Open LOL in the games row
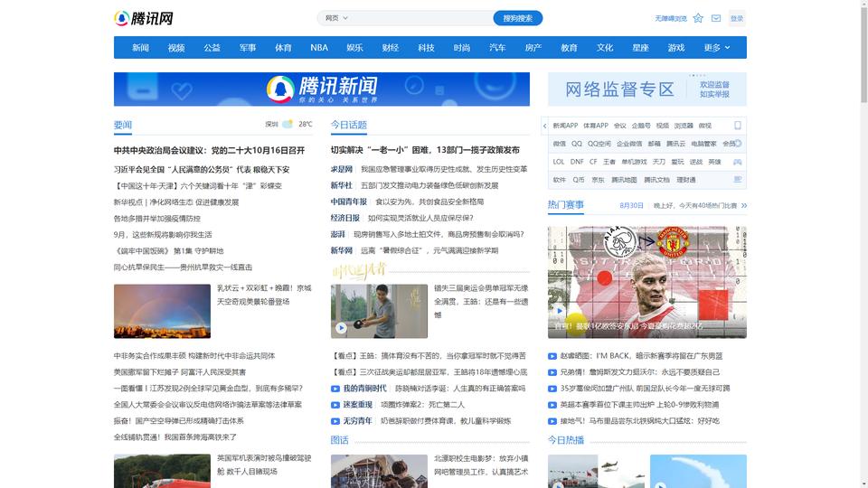Image resolution: width=868 pixels, height=488 pixels. 558,162
